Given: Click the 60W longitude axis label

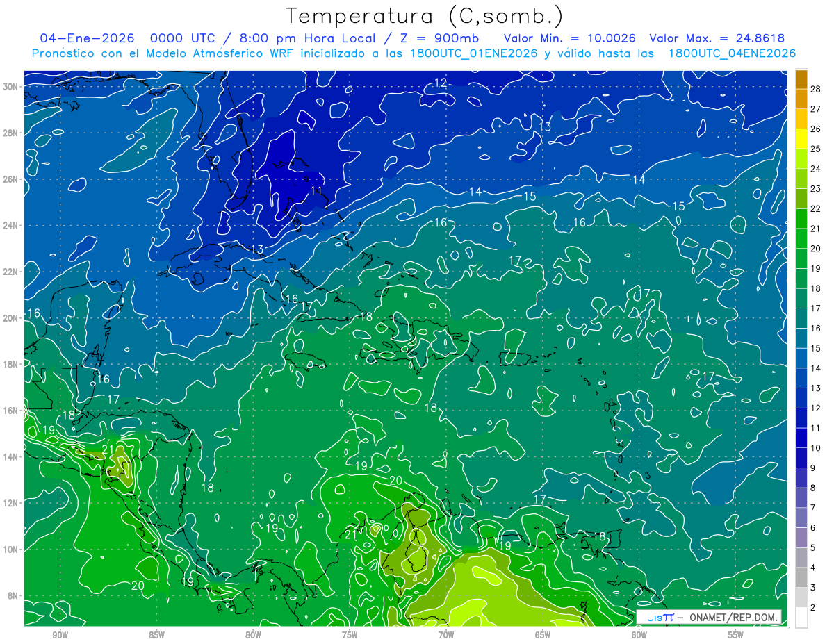Looking at the screenshot, I should [639, 635].
